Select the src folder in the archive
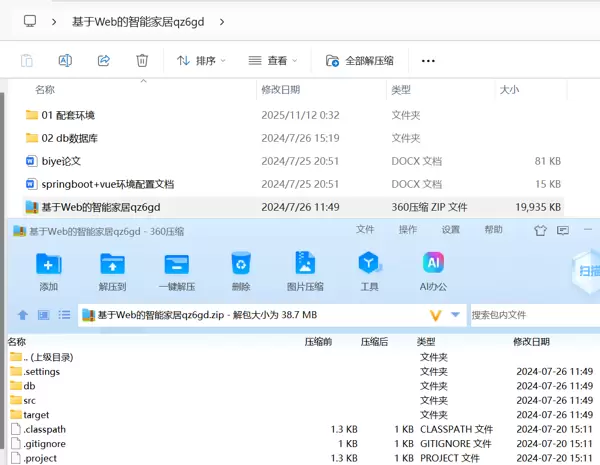Viewport: 600px width, 465px height. [x=29, y=400]
